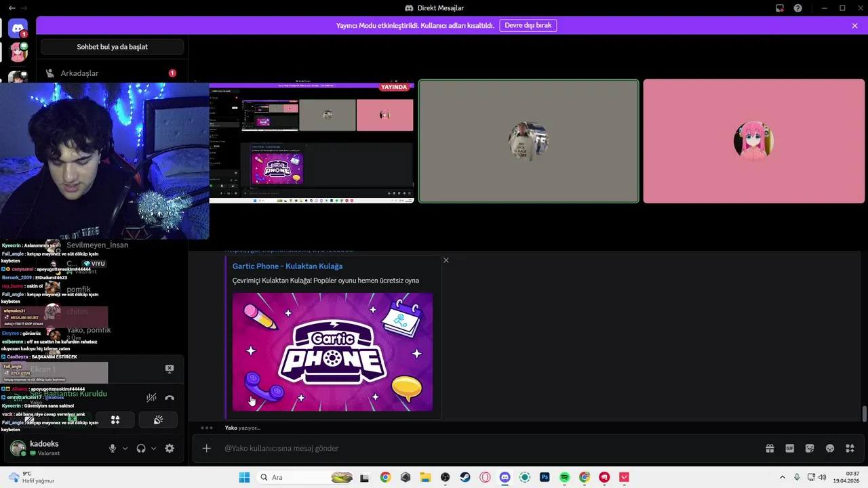
Task: Select the pink anime avatar participant tile
Action: tap(753, 141)
